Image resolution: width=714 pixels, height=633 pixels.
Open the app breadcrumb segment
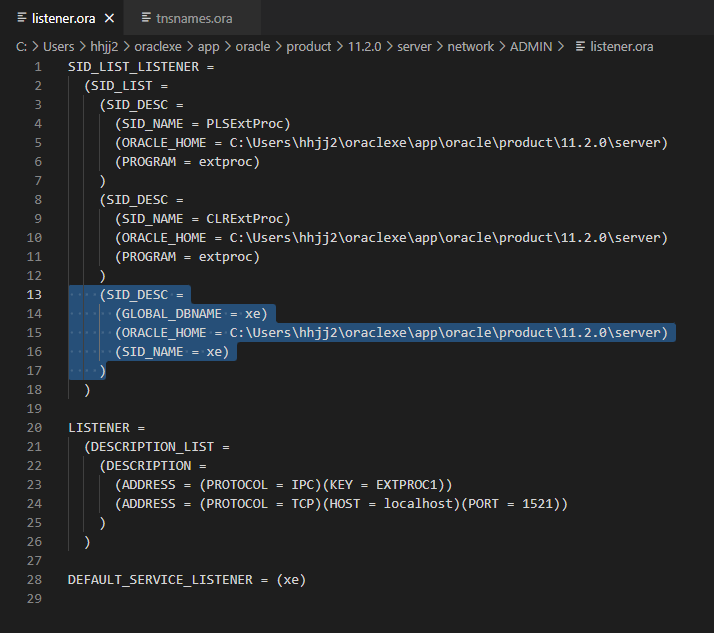click(209, 46)
